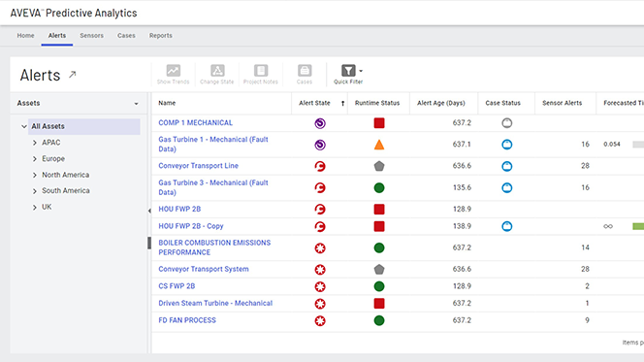
Task: Open the Reports tab
Action: (x=161, y=36)
